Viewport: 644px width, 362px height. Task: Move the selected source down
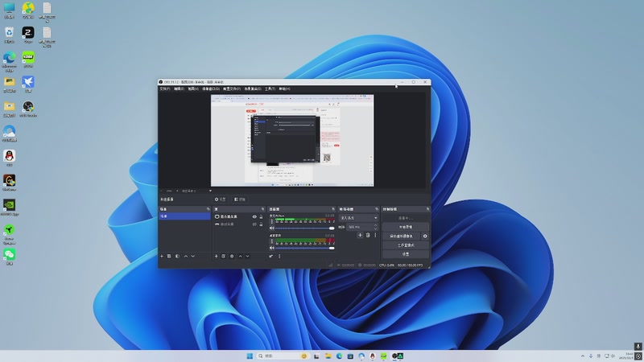point(247,256)
